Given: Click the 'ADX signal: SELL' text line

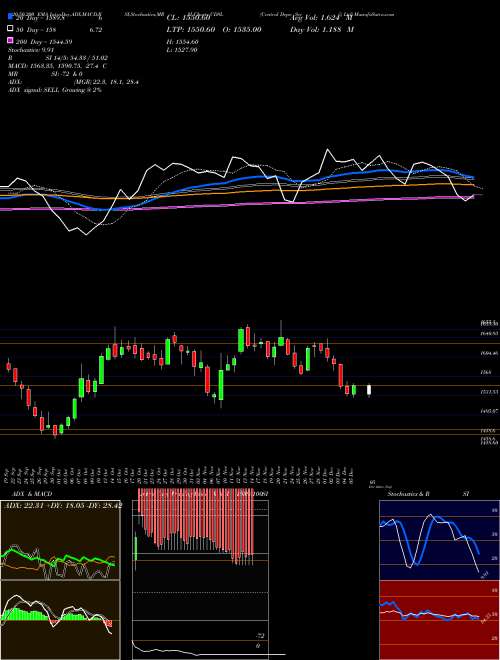Looking at the screenshot, I should (x=55, y=90).
